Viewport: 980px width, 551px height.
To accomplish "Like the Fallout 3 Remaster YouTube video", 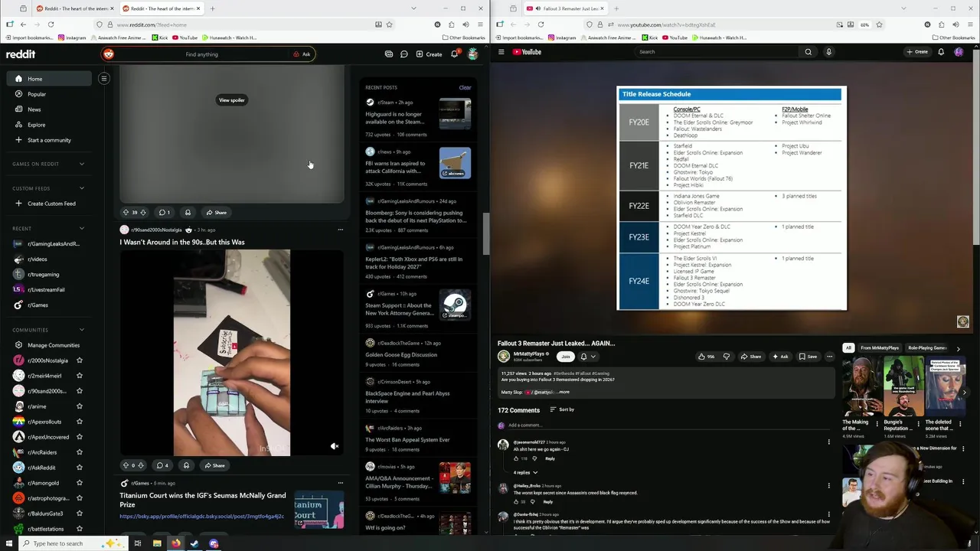I will click(706, 357).
